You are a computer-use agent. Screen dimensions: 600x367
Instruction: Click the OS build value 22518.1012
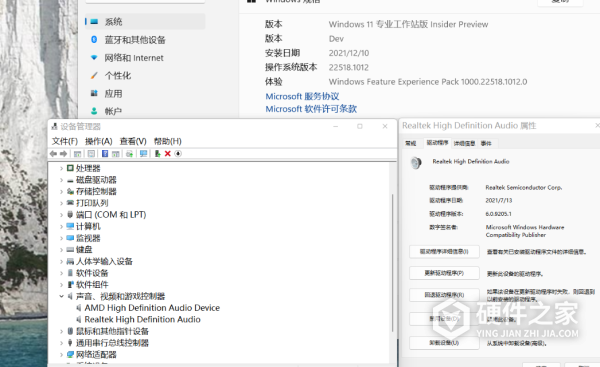349,67
